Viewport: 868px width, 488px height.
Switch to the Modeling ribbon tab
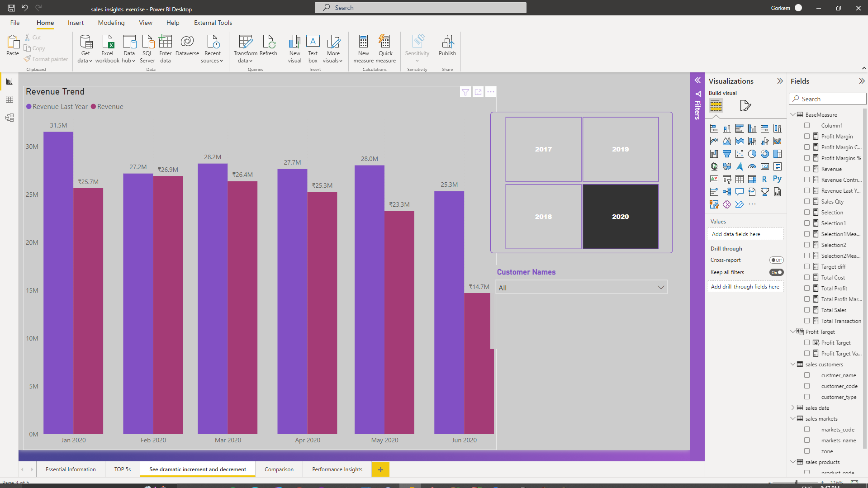pos(111,23)
